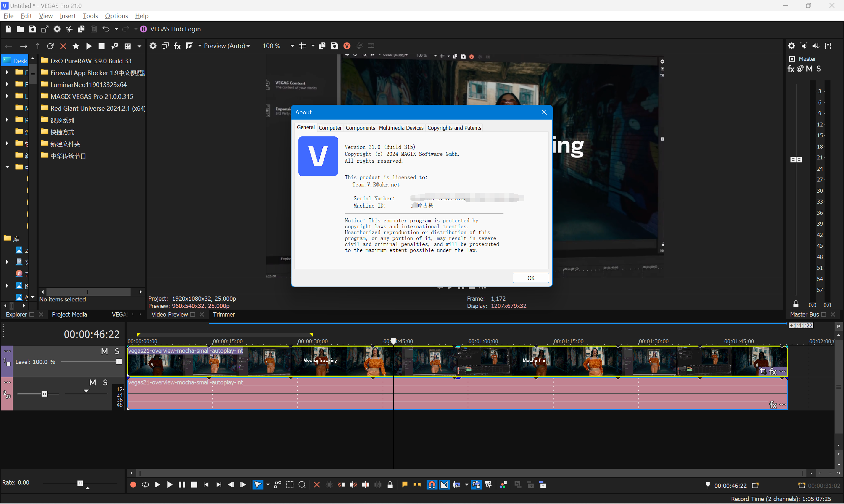The width and height of the screenshot is (844, 504).
Task: Toggle Loop Playback in transport controls
Action: pos(145,485)
